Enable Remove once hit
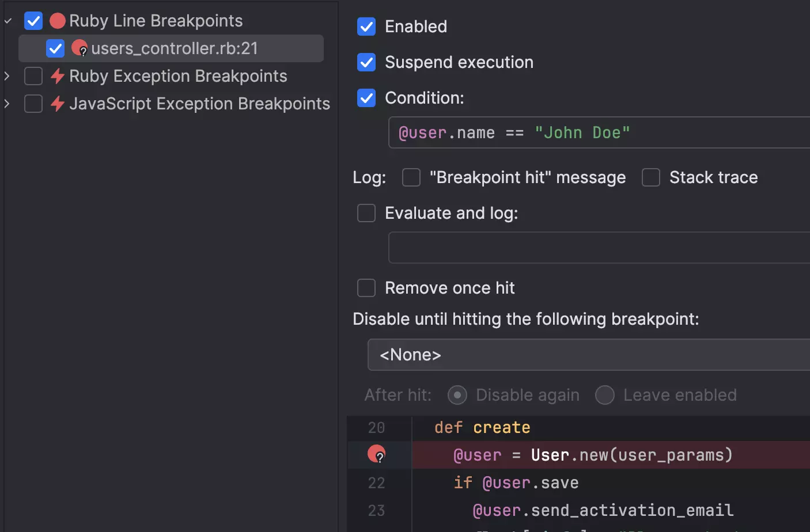The width and height of the screenshot is (810, 532). coord(366,288)
